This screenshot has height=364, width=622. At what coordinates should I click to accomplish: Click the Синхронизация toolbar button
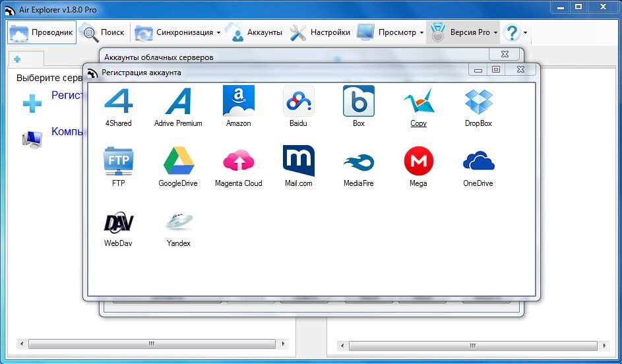tap(174, 32)
